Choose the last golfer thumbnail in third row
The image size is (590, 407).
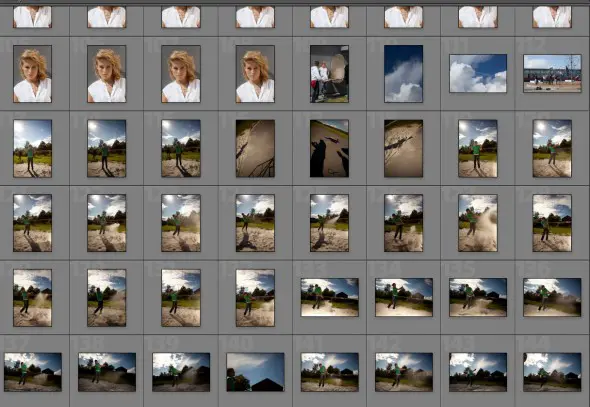[x=552, y=148]
